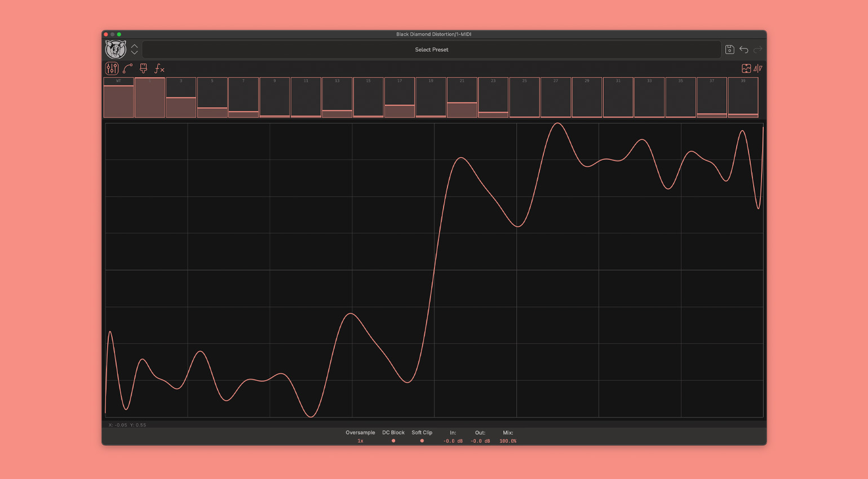Click the WT harmonic bar
868x479 pixels.
pos(118,98)
